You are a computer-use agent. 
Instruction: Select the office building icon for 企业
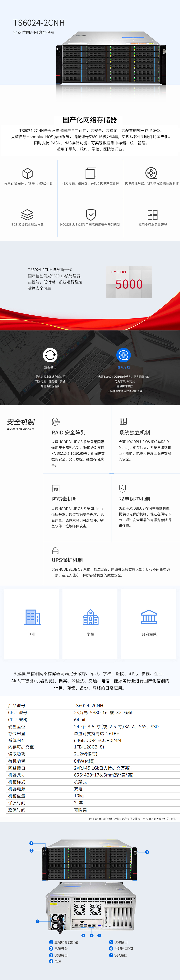[x=32, y=617]
